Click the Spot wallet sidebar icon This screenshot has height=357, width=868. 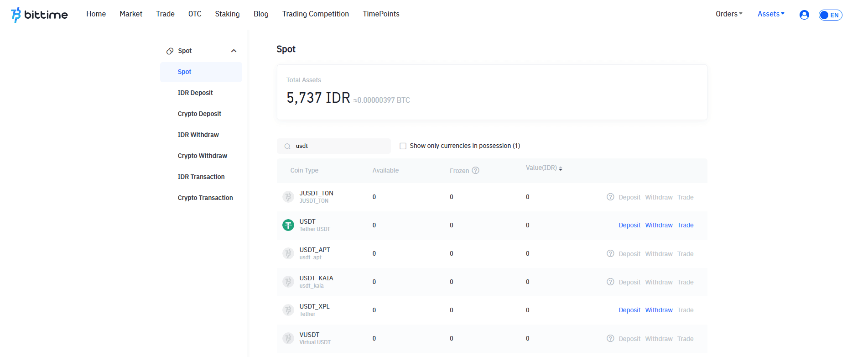pyautogui.click(x=170, y=51)
